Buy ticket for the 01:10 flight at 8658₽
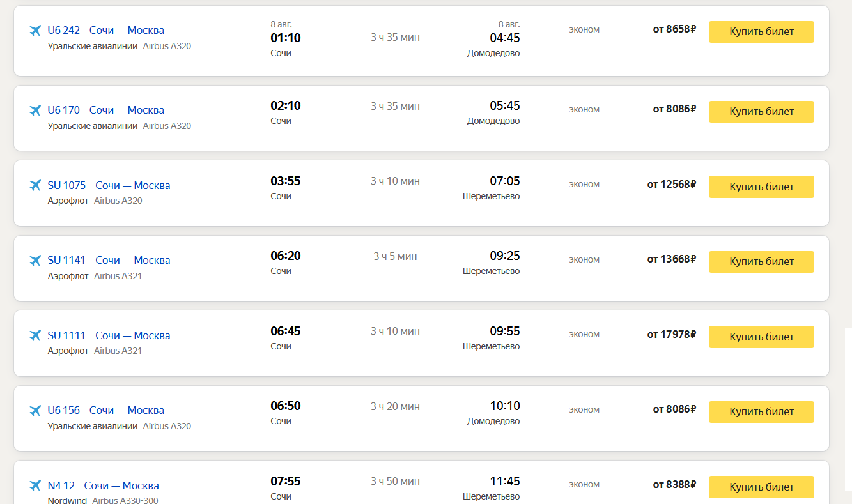The height and width of the screenshot is (504, 852). [x=761, y=32]
